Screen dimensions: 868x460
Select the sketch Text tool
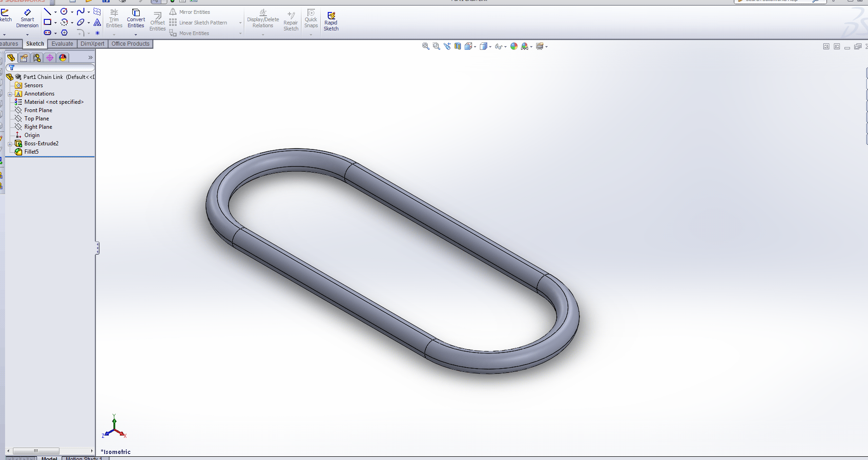pyautogui.click(x=97, y=22)
